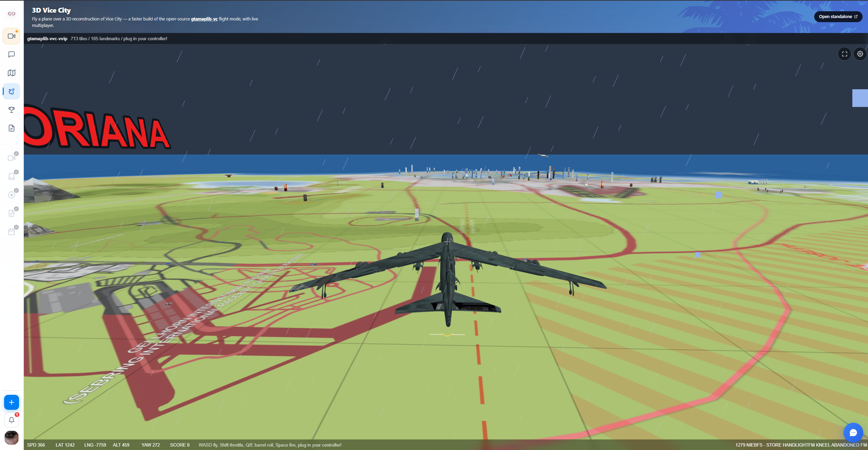Click the ALT 459 readout
Image resolution: width=868 pixels, height=450 pixels.
click(x=121, y=445)
